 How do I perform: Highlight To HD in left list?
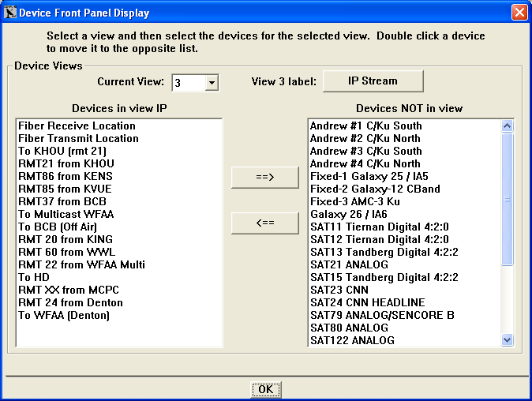tap(34, 278)
